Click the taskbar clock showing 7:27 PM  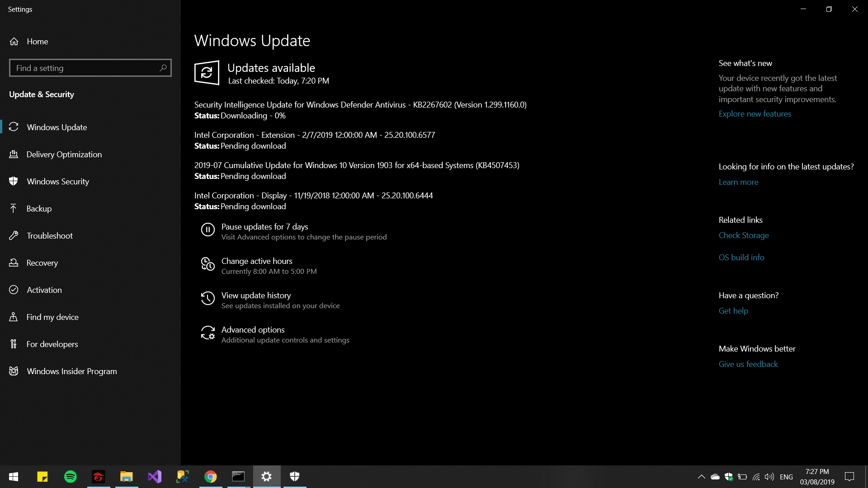817,477
